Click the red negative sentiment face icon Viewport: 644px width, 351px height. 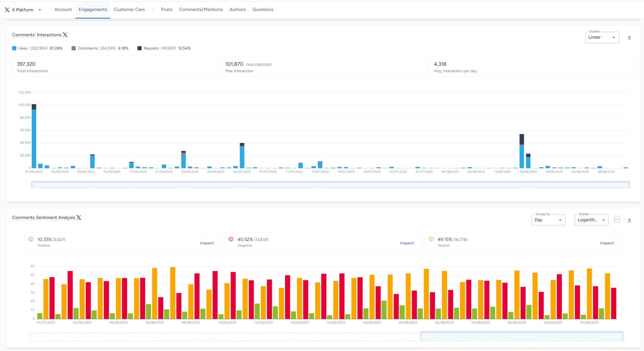(231, 239)
